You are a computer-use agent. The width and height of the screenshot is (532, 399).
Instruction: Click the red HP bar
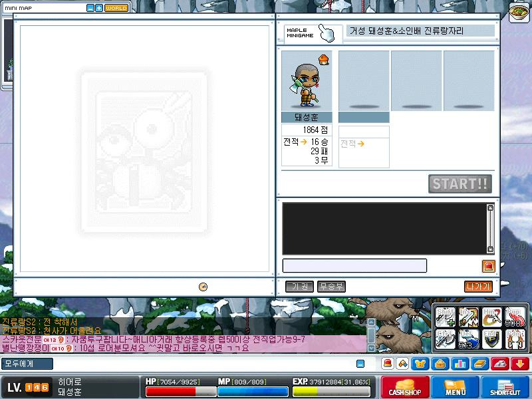[181, 392]
